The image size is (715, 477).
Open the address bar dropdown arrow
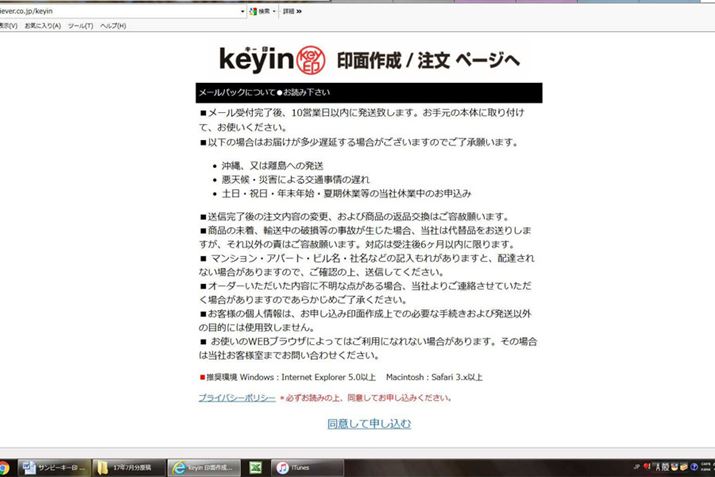pos(243,11)
